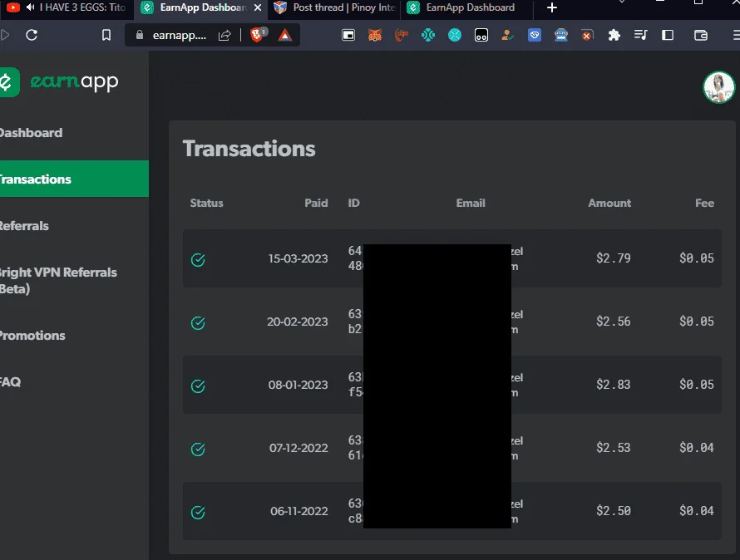Click the share page icon in address bar
Screen dimensions: 740x560
point(224,35)
